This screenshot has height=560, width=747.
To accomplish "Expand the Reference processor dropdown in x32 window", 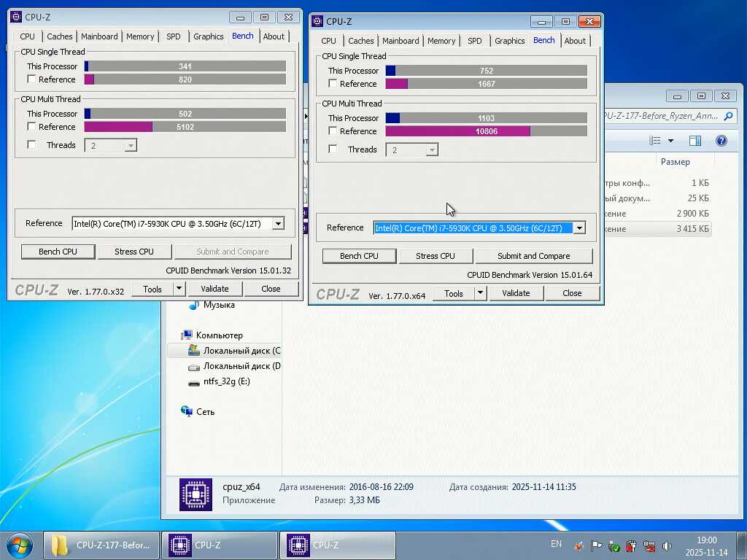I will [x=278, y=223].
